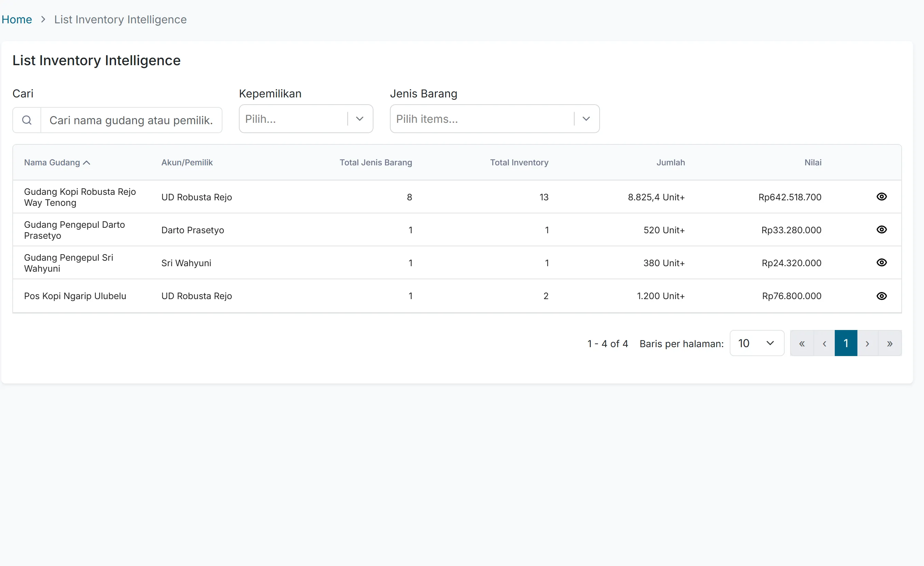
Task: View details for Gudang Kopi Robusta Rejo Way Tenong
Action: pos(882,197)
